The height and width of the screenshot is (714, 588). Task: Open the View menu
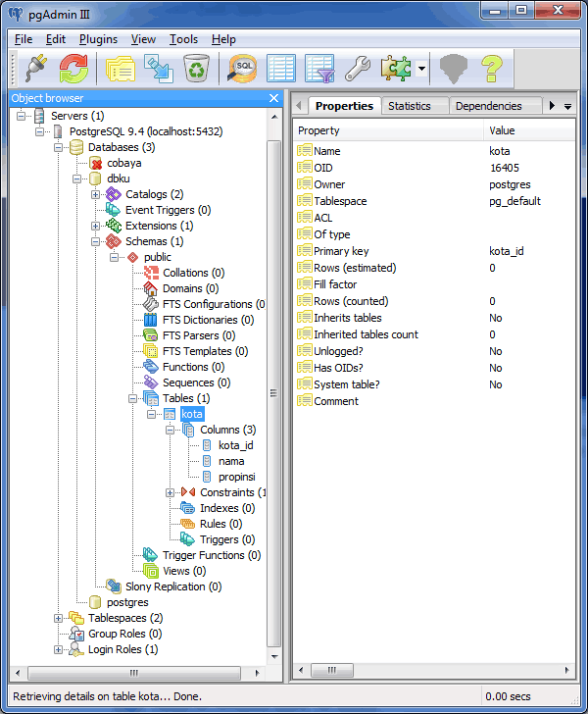click(143, 39)
